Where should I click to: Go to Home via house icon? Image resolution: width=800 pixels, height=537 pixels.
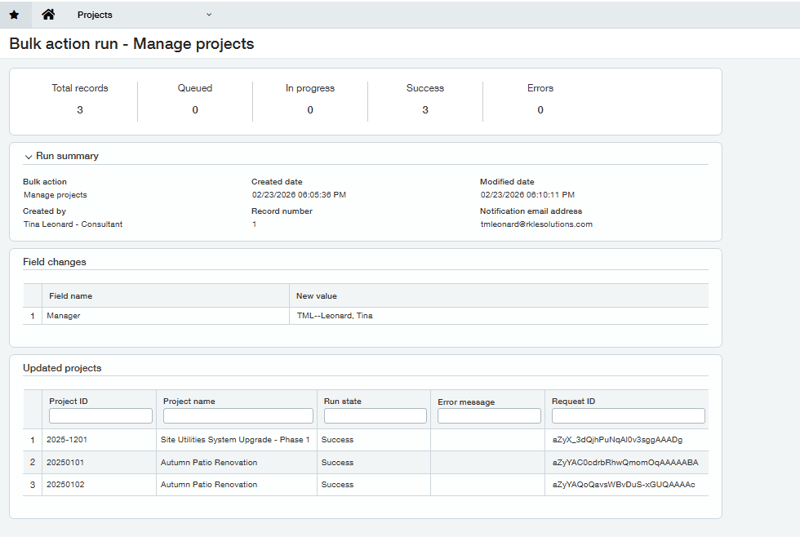(x=48, y=15)
